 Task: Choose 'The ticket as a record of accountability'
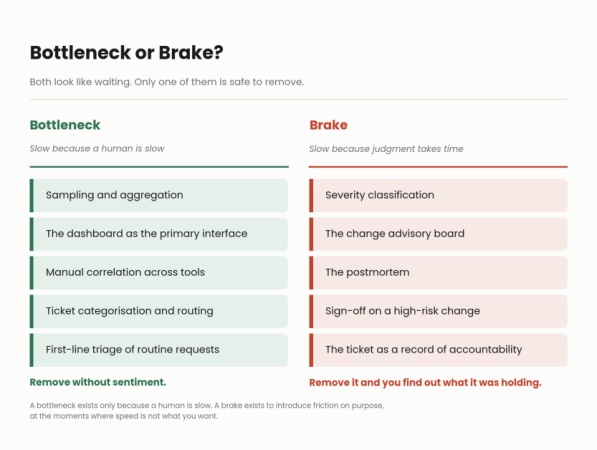pyautogui.click(x=438, y=350)
